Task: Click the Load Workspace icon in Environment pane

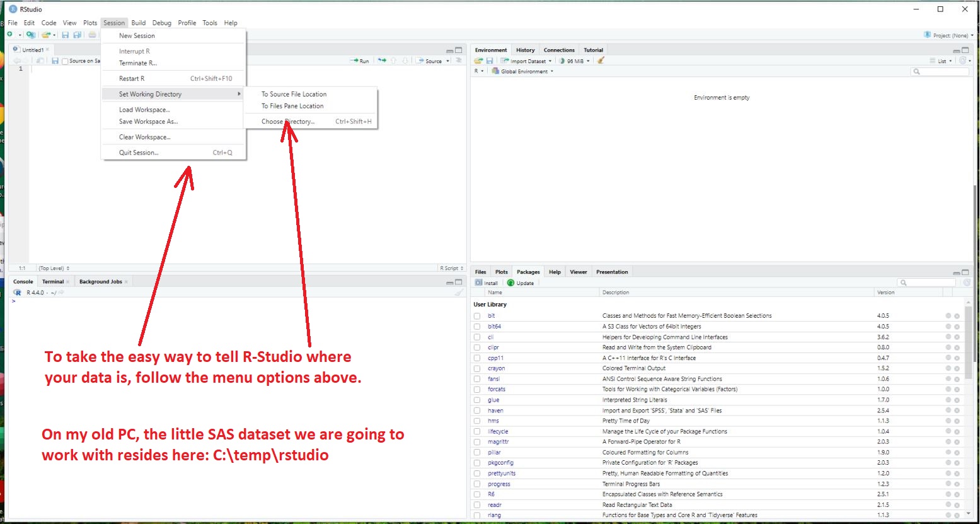Action: click(x=478, y=61)
